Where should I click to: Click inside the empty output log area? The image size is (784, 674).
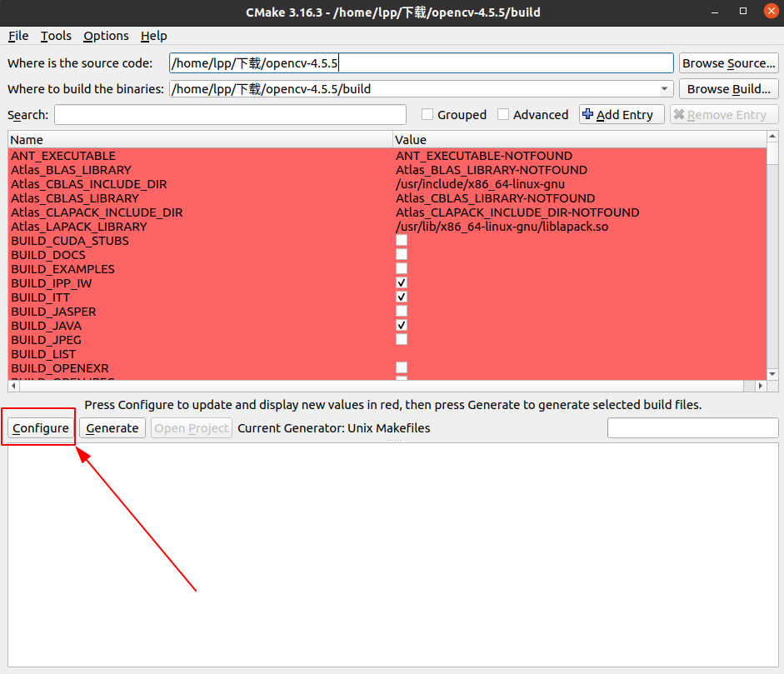(x=393, y=555)
